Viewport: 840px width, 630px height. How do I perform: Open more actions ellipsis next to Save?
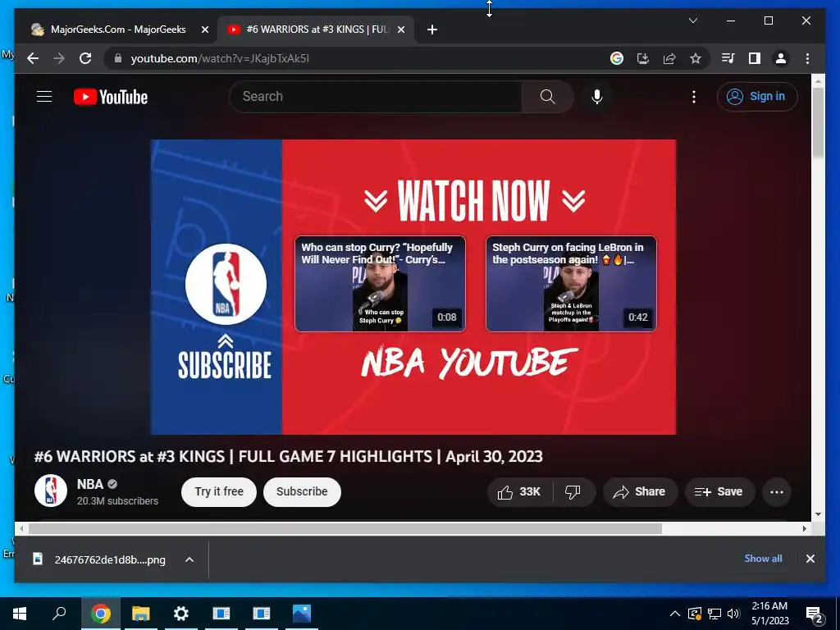(x=776, y=492)
